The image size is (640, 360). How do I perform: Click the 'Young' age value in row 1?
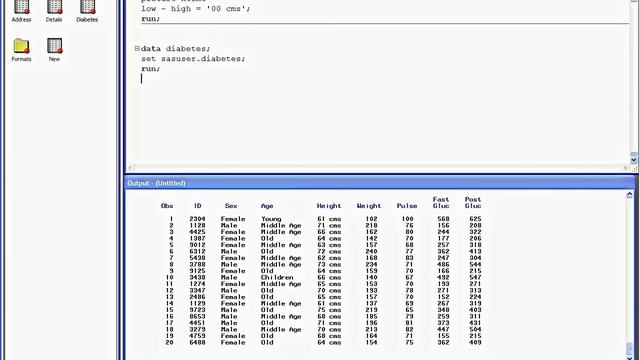coord(271,219)
